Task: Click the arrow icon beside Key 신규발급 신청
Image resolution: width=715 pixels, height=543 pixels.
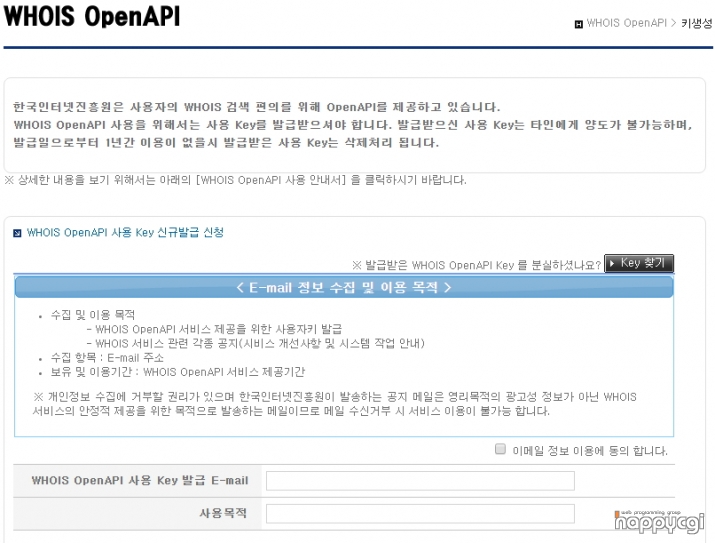Action: click(x=17, y=233)
